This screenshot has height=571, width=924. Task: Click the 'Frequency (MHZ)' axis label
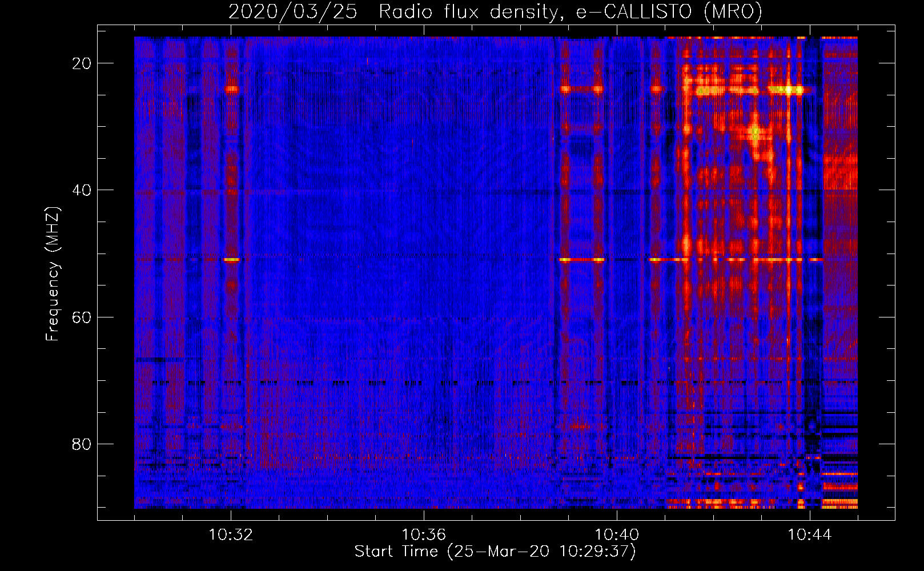click(x=52, y=274)
